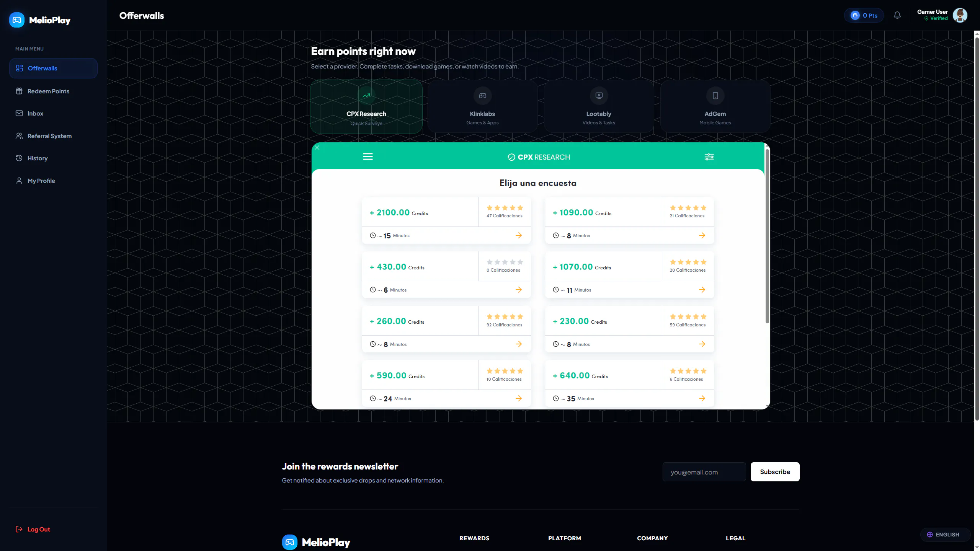The image size is (980, 551).
Task: Click the newsletter email input field
Action: pyautogui.click(x=704, y=472)
